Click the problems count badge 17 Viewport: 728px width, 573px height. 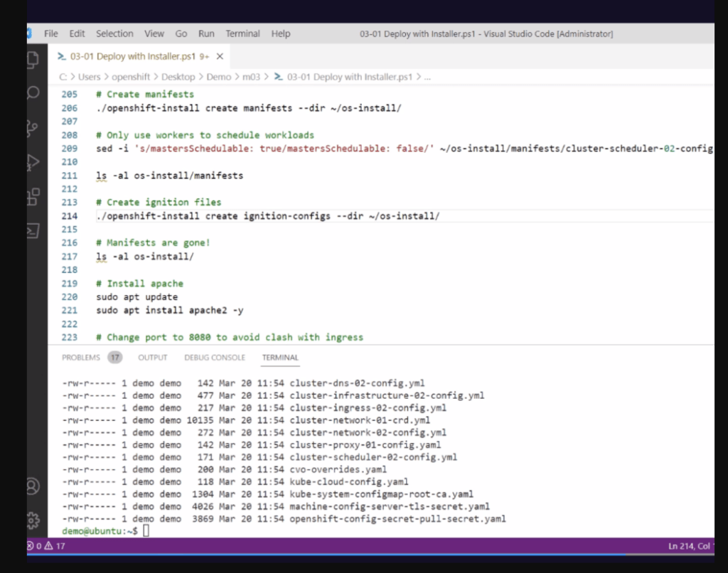coord(114,358)
